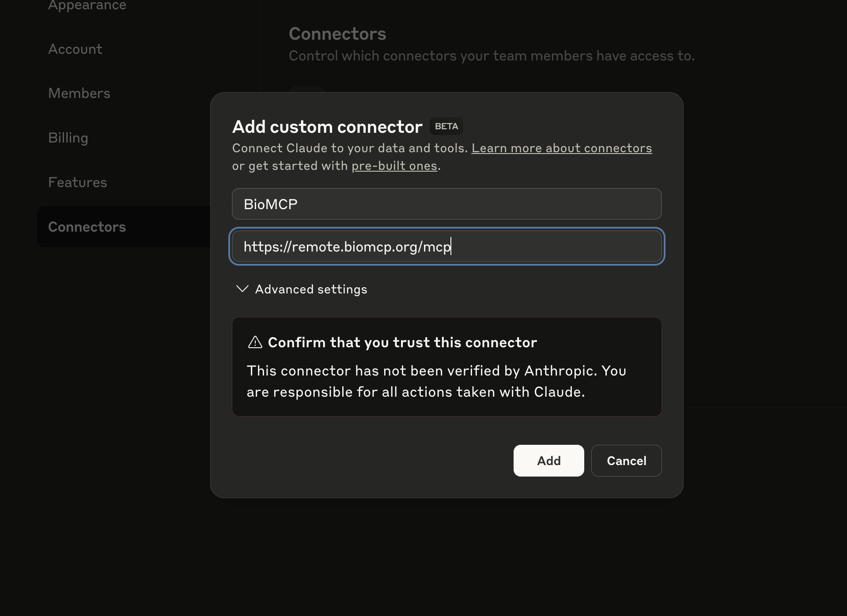This screenshot has width=847, height=616.
Task: Select Features in the sidebar
Action: 77,182
